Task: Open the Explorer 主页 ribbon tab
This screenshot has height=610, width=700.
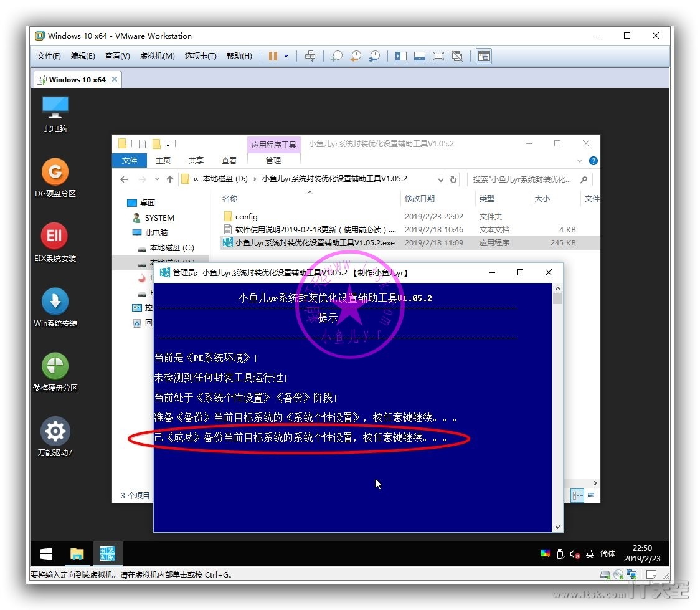Action: (x=163, y=160)
